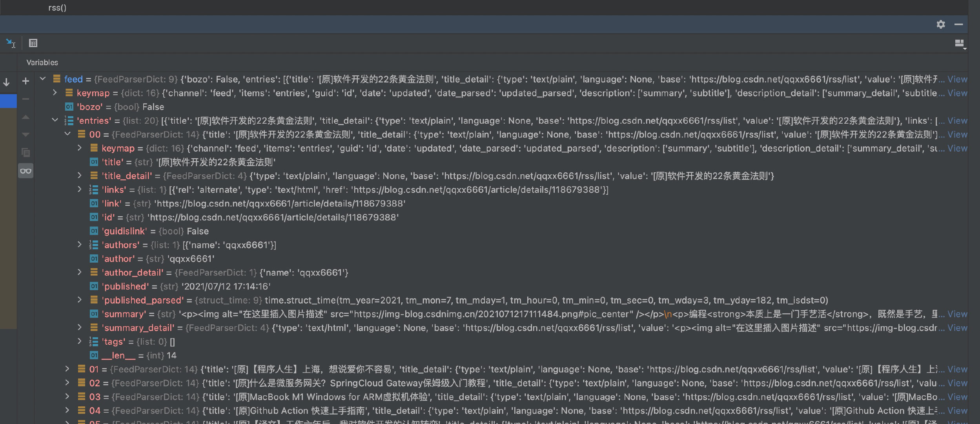Click the copy watches icon
This screenshot has height=424, width=980.
tap(26, 152)
